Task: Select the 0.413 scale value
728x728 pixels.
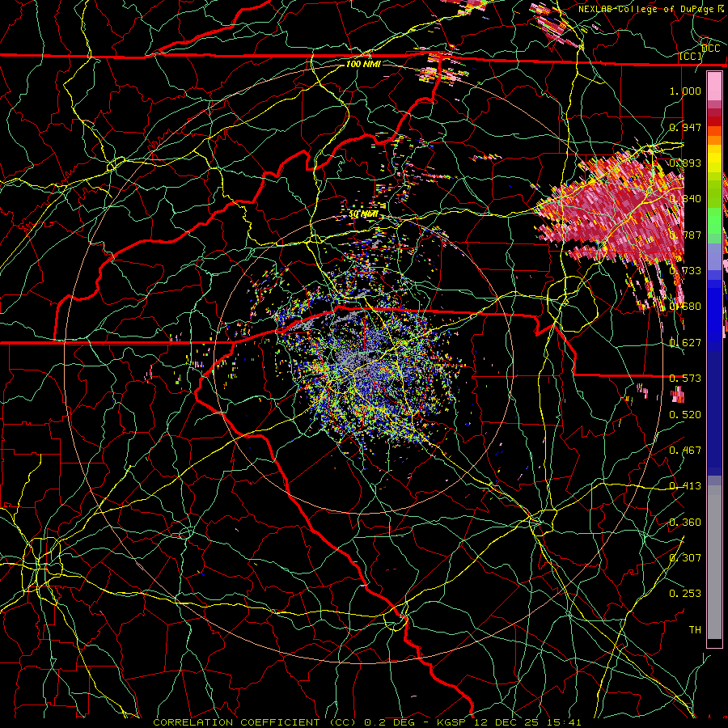Action: pyautogui.click(x=685, y=486)
